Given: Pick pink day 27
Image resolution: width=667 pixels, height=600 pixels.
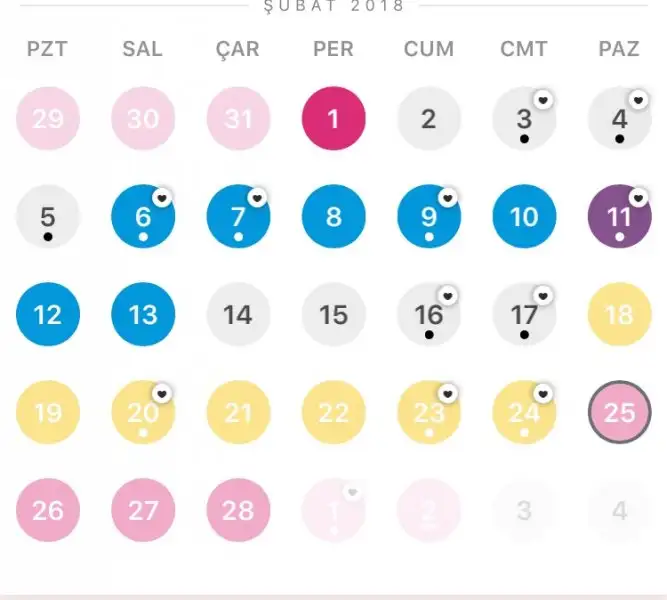Looking at the screenshot, I should click(143, 511).
